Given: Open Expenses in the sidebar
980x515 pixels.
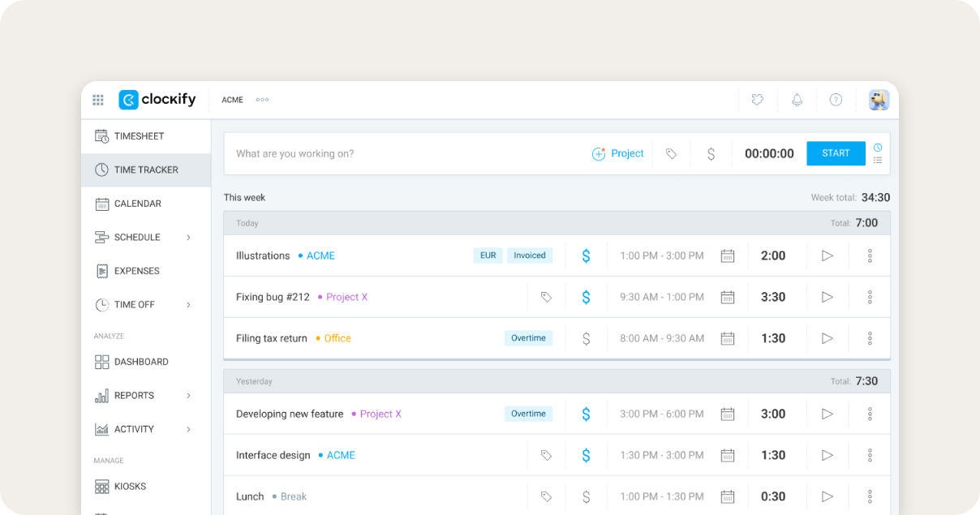Looking at the screenshot, I should 146,271.
